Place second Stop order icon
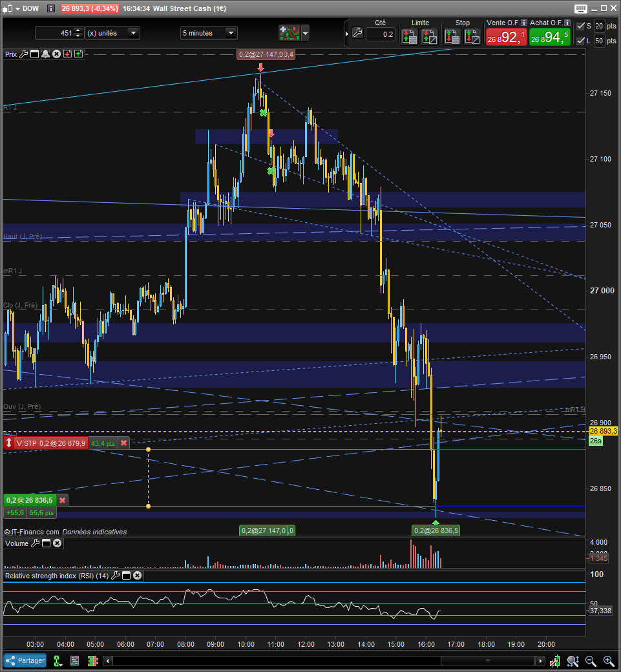The image size is (621, 672). (x=472, y=37)
